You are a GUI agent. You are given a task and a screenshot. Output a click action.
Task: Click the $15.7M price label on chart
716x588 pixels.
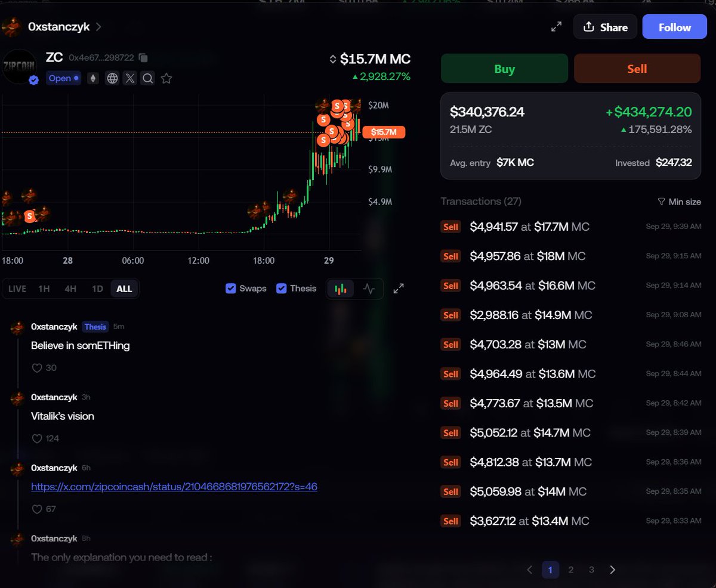pos(384,132)
